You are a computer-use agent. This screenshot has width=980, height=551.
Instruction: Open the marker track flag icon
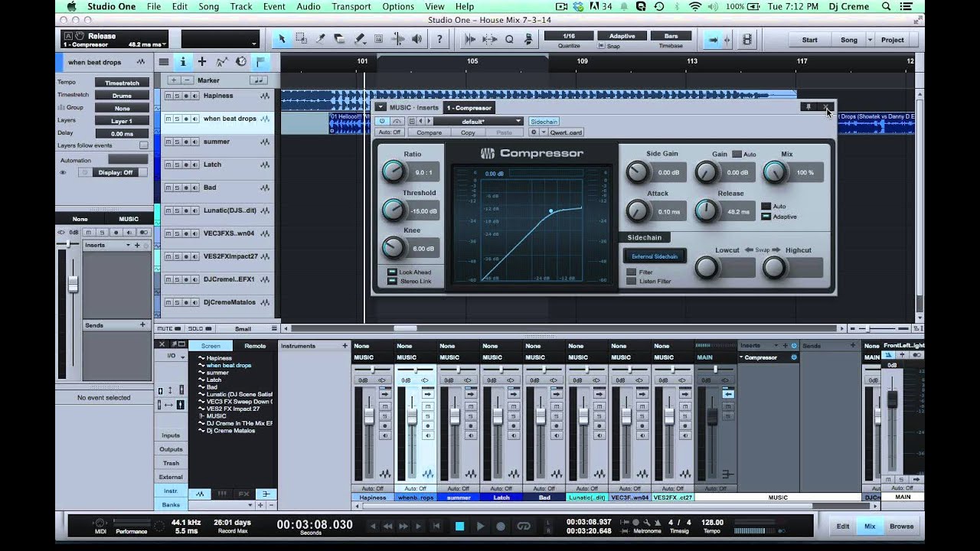click(x=261, y=62)
